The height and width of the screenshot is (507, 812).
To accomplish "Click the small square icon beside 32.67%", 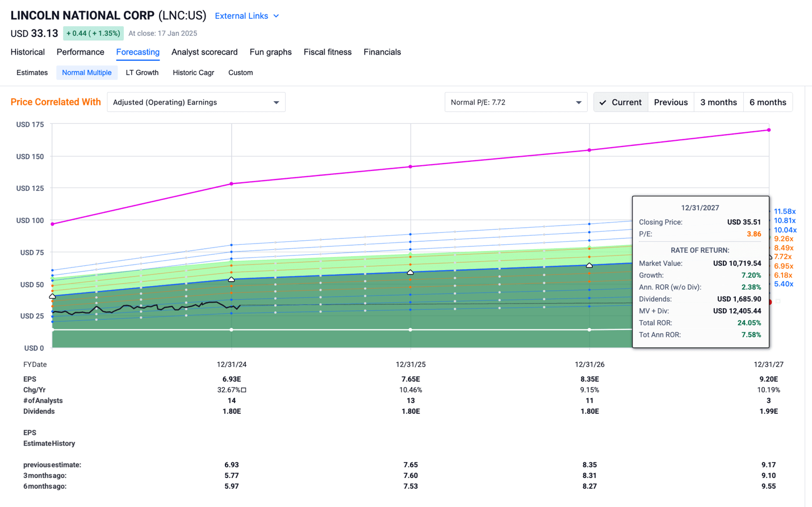I will point(244,390).
